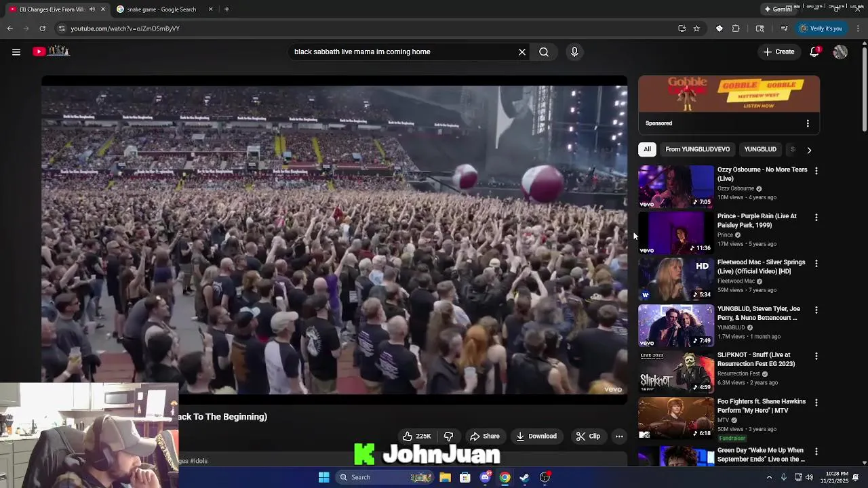Bookmark this page with the star
This screenshot has width=868, height=488.
pos(696,28)
